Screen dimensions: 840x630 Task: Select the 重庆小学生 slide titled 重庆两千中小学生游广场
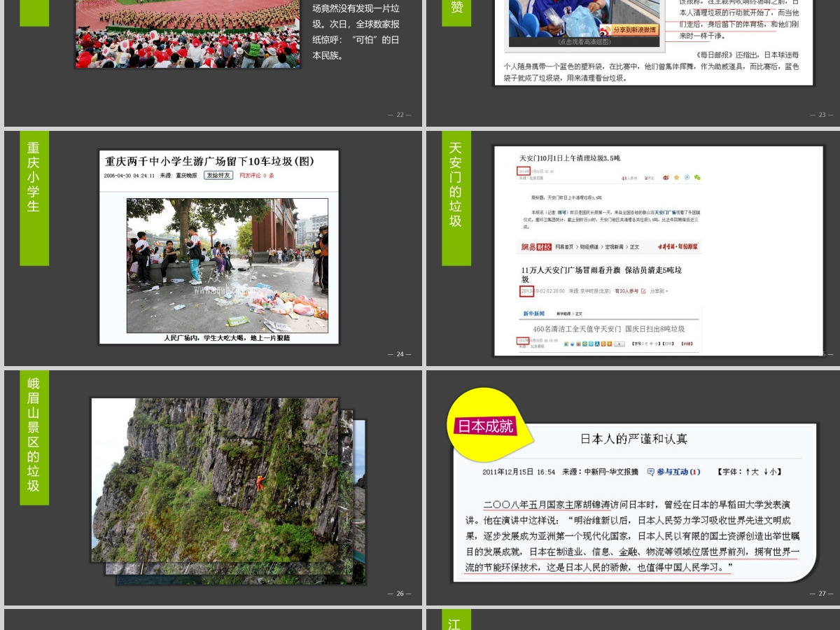point(213,248)
